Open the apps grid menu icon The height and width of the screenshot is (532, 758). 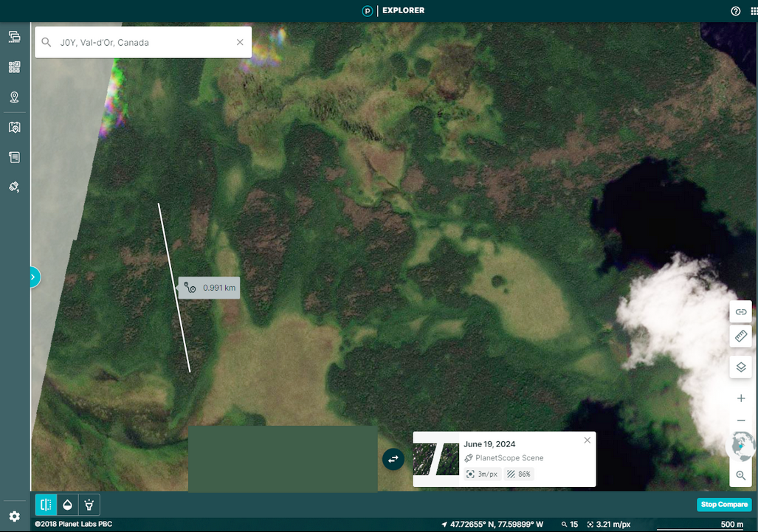(754, 11)
